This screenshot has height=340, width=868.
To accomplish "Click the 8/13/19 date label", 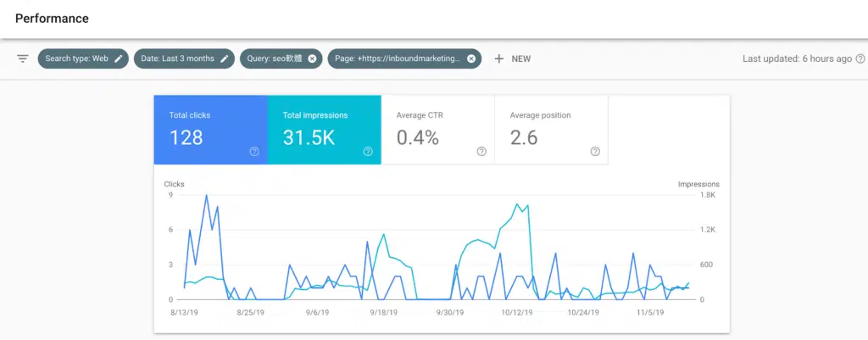I will pos(184,312).
